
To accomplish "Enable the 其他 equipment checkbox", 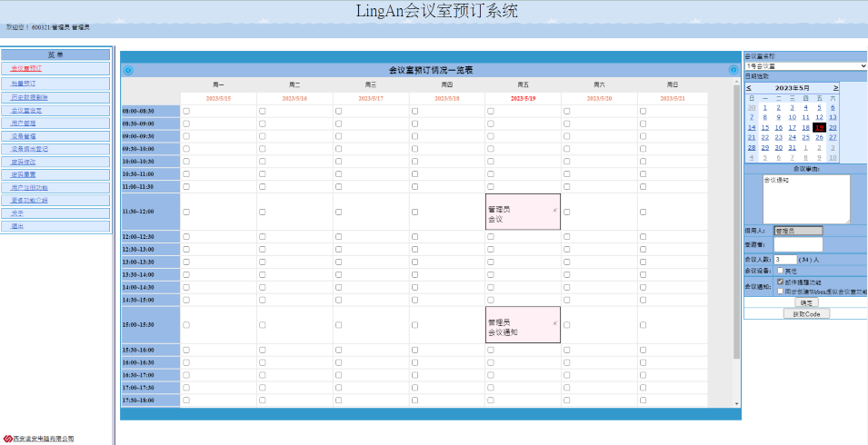I will (x=781, y=271).
